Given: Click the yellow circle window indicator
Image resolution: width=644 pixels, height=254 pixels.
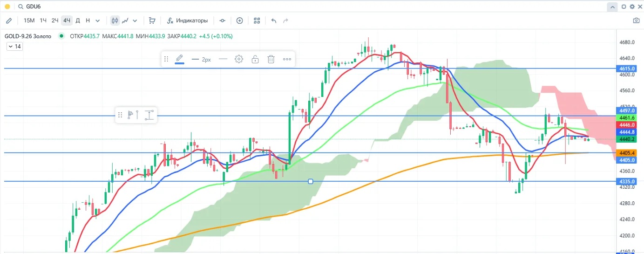Looking at the screenshot, I should pyautogui.click(x=7, y=7).
